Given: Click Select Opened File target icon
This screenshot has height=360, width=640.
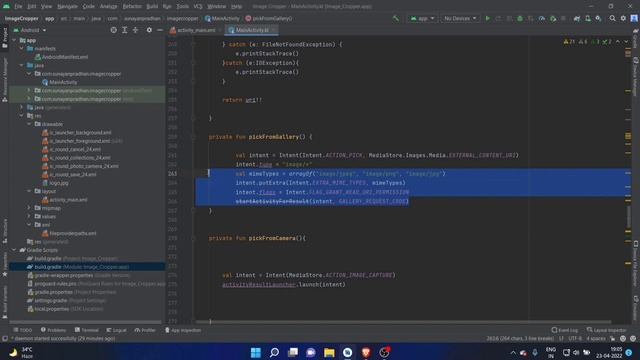Looking at the screenshot, I should click(x=113, y=30).
